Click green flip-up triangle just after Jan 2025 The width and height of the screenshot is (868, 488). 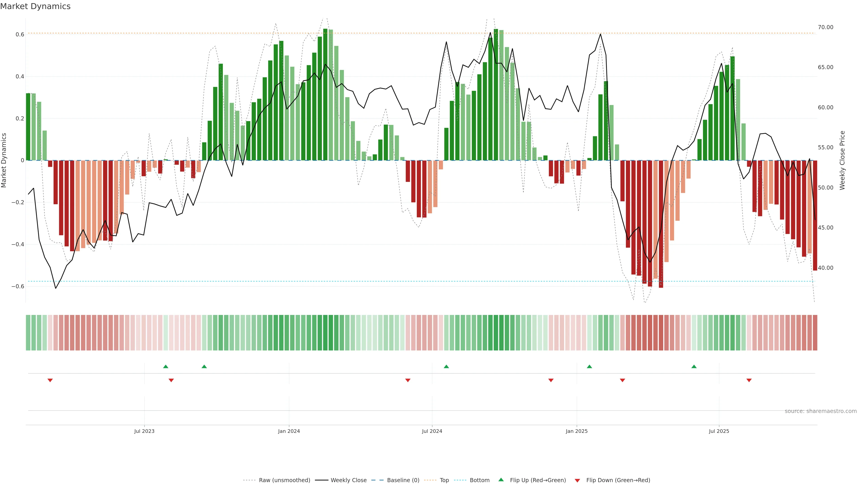coord(589,366)
